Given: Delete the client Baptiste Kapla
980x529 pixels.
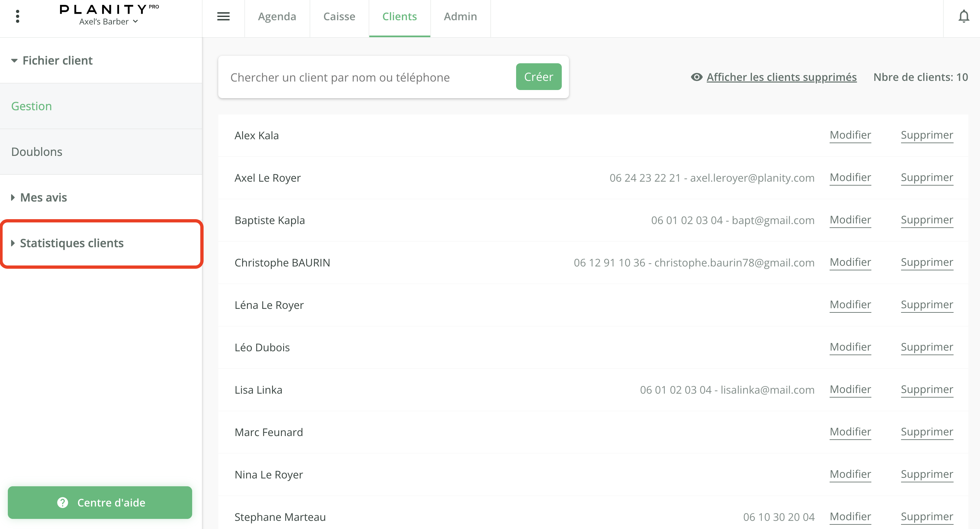Looking at the screenshot, I should coord(927,220).
